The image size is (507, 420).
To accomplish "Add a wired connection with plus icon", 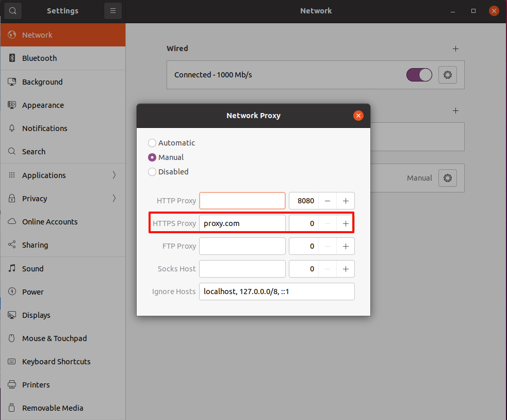I will click(x=455, y=49).
